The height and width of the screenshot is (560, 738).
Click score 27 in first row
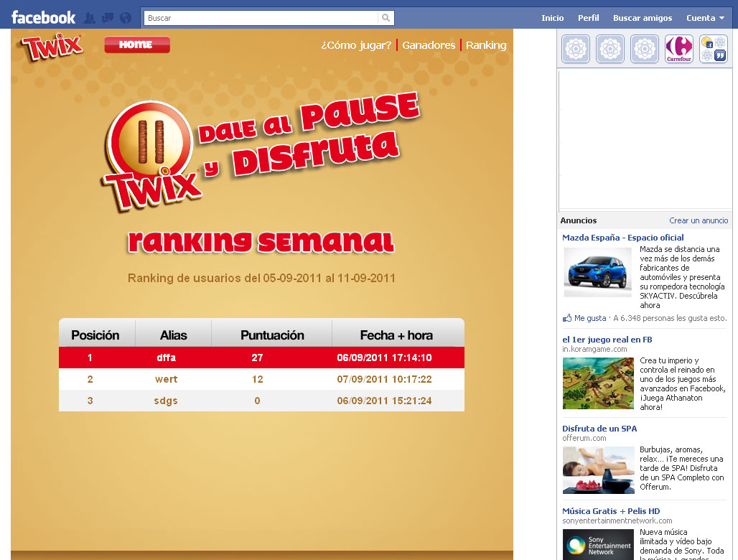point(257,358)
